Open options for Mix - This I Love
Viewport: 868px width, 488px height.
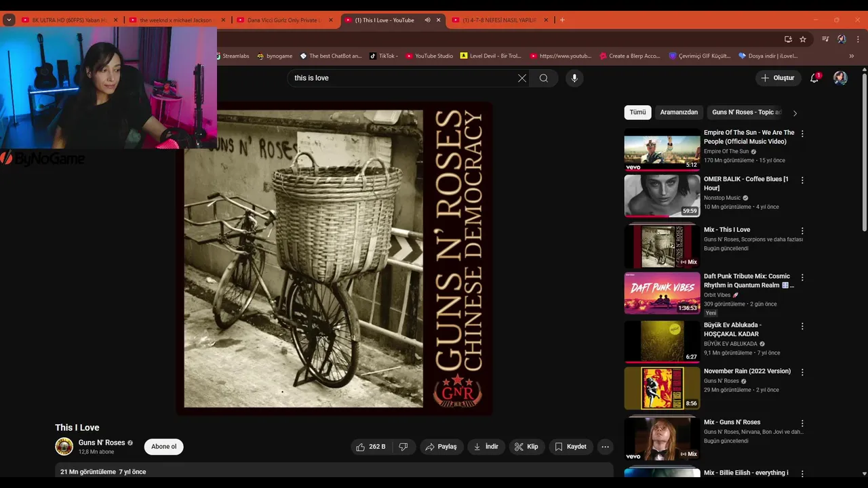click(x=802, y=231)
